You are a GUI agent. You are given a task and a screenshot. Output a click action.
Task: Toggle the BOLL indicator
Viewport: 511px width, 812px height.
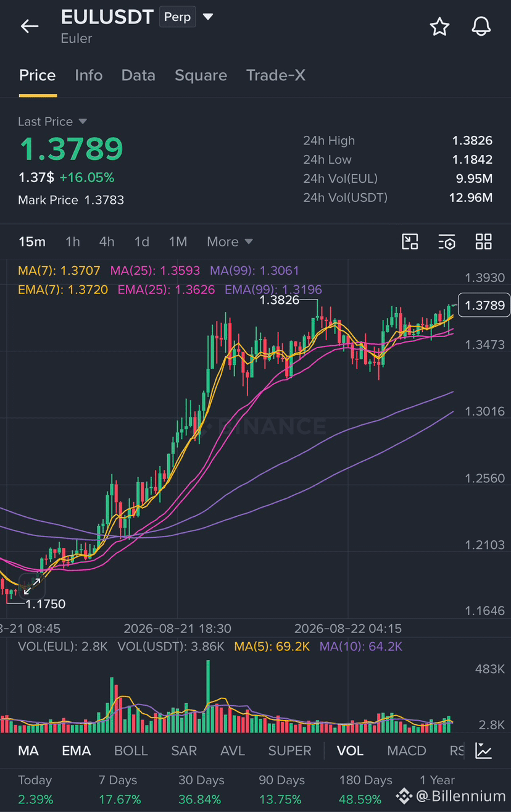pos(131,751)
